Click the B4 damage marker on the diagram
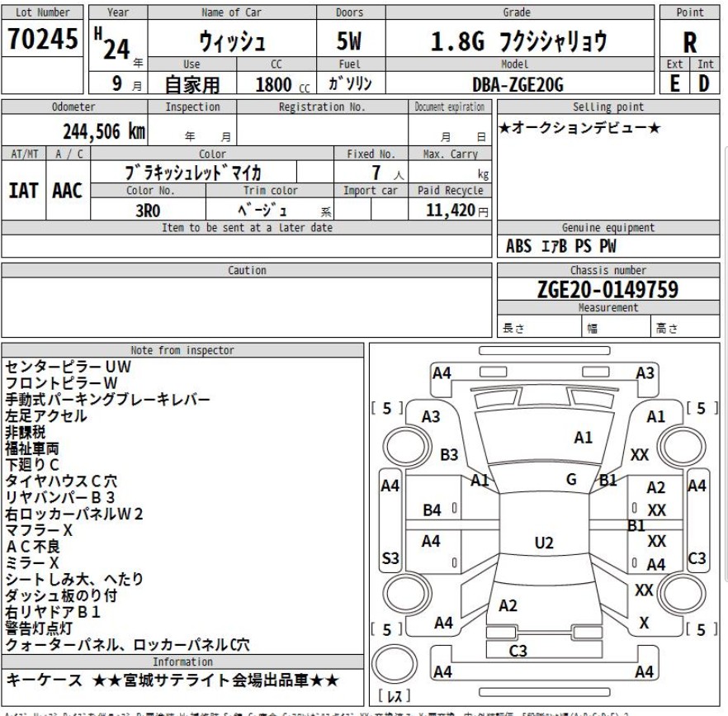This screenshot has height=716, width=728. click(x=432, y=511)
